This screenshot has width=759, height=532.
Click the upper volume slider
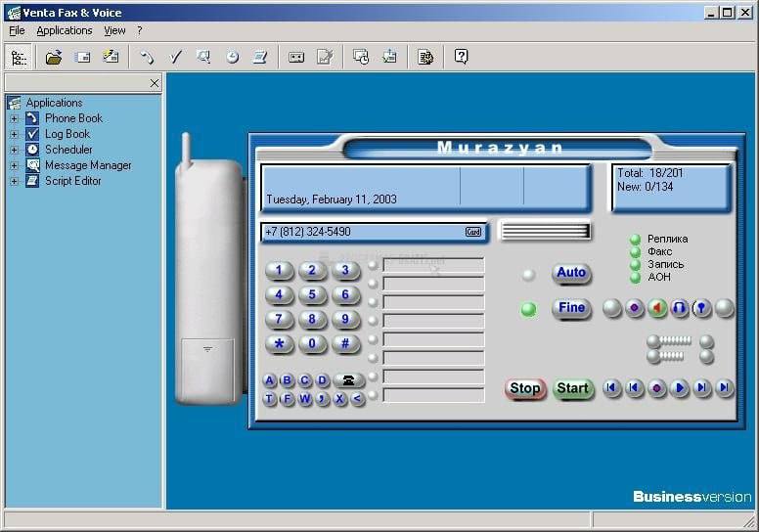point(670,341)
